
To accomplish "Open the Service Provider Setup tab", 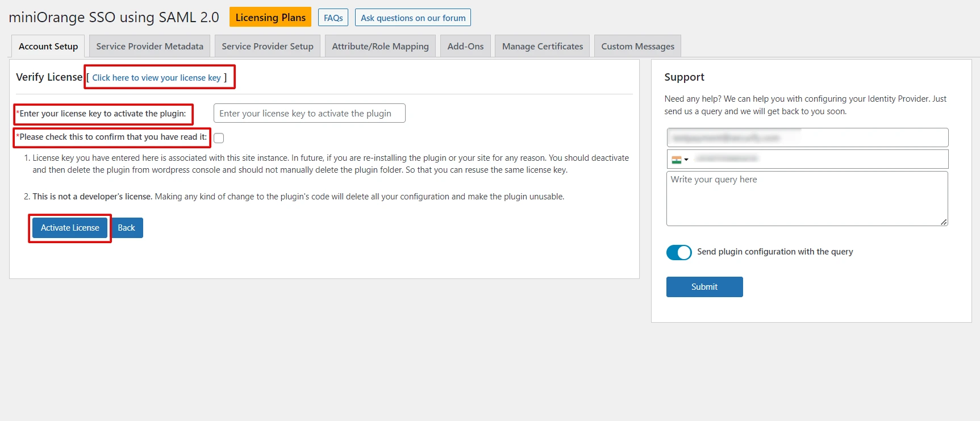I will pos(268,46).
